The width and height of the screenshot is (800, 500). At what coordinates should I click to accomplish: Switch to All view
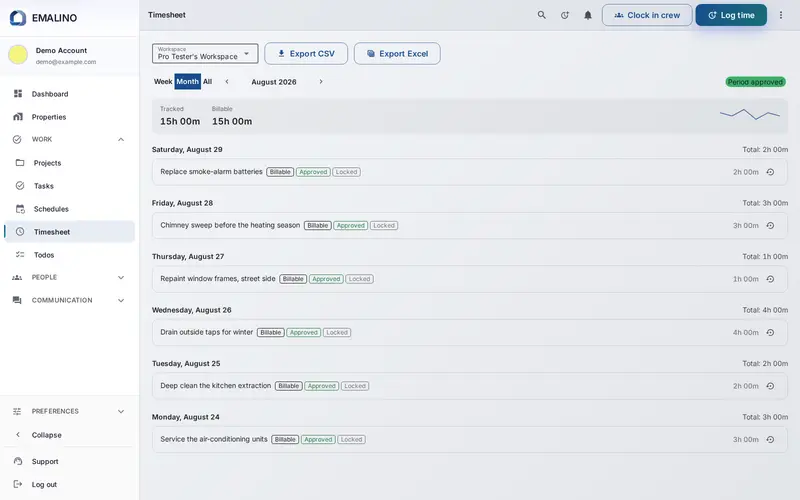[x=207, y=82]
